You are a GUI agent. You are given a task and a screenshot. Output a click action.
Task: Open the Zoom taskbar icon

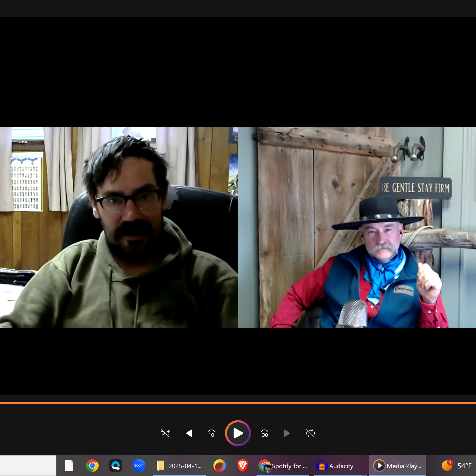point(139,466)
